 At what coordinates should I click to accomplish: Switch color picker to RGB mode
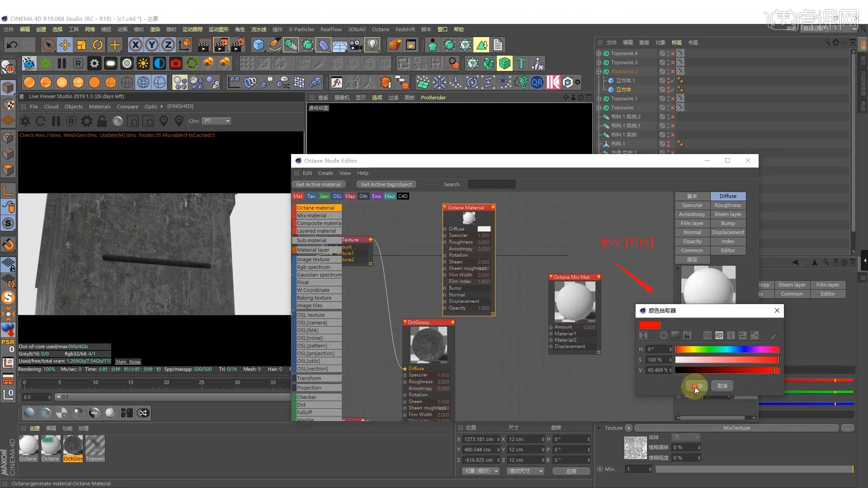pyautogui.click(x=708, y=335)
